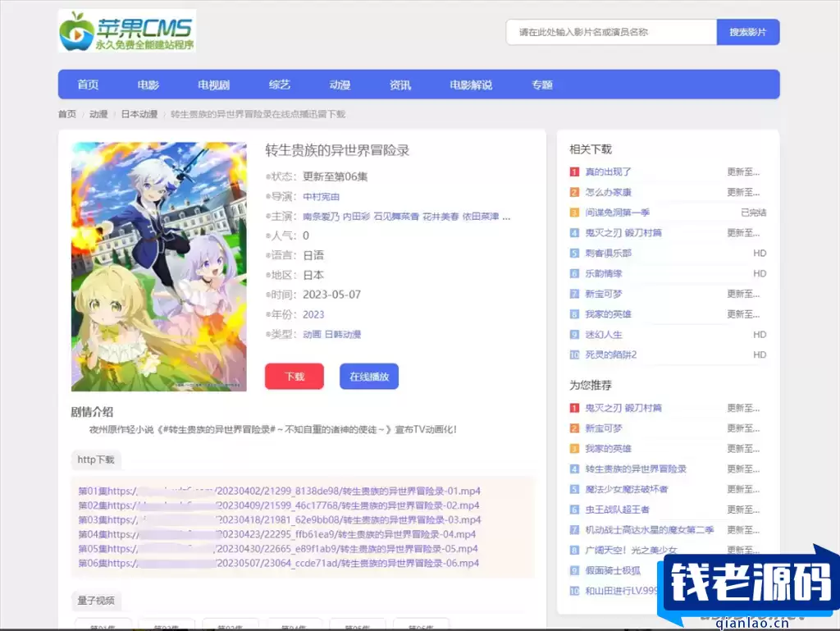Open 我家的英雄 in 相关下载
Viewport: 840px width, 631px height.
pos(608,314)
